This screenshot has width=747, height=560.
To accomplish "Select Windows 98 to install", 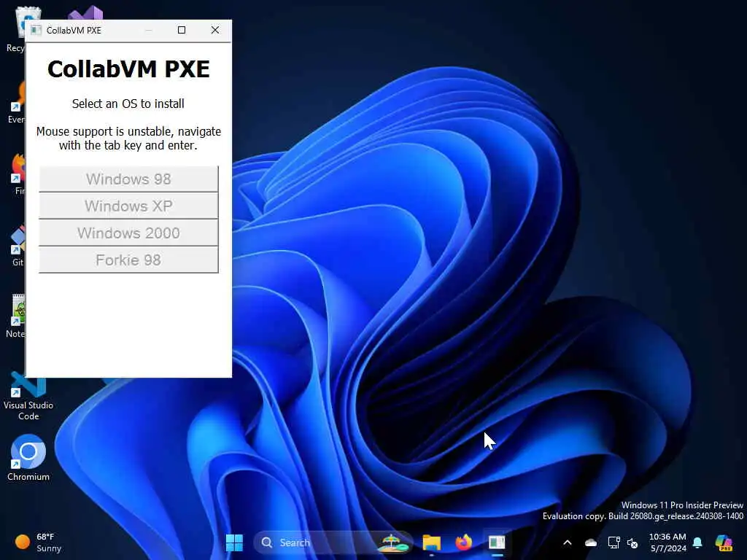I will pyautogui.click(x=128, y=179).
